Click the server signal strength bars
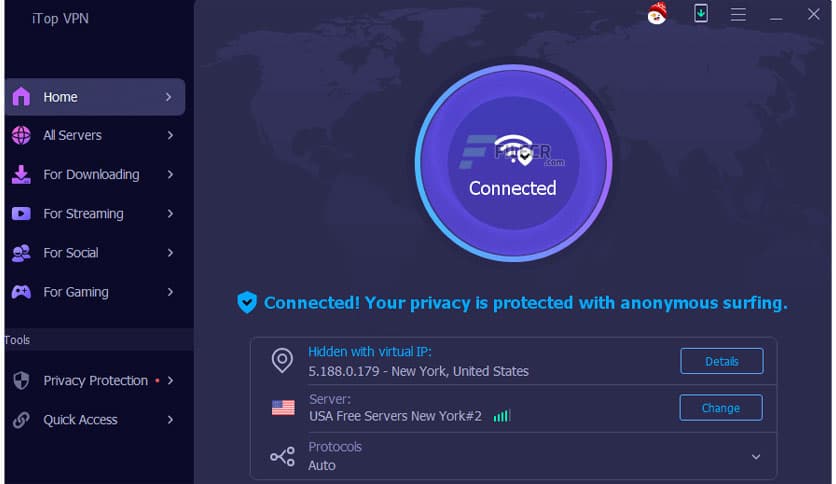The height and width of the screenshot is (484, 836). pyautogui.click(x=502, y=416)
